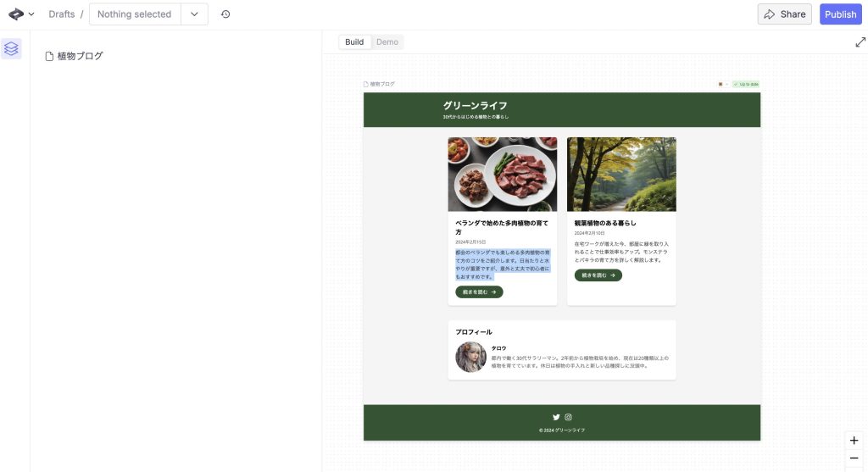The image size is (868, 472).
Task: Select the layers panel icon
Action: 11,49
